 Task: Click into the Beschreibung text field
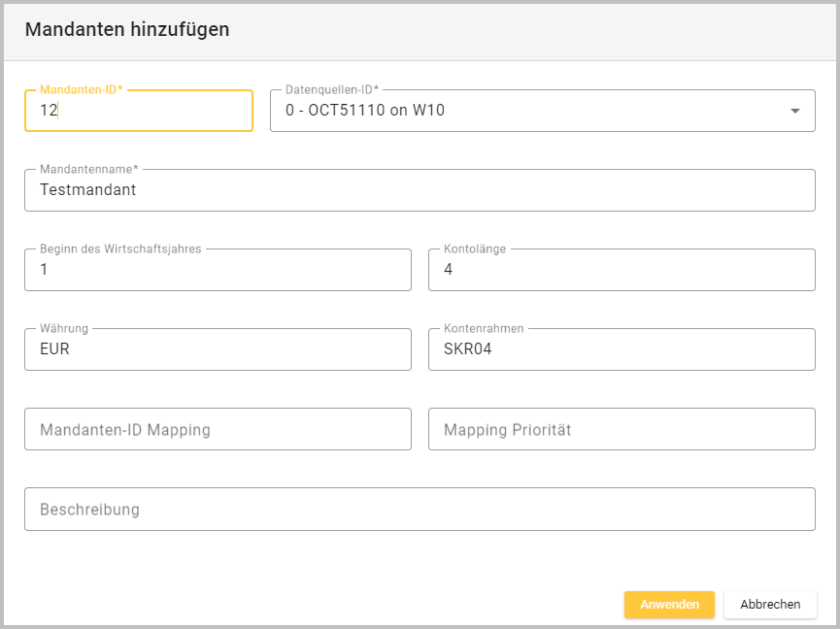[x=420, y=509]
